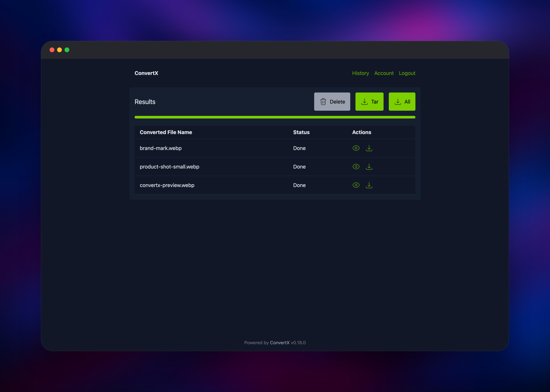
Task: Download convertx-preview.webp using its download icon
Action: pyautogui.click(x=369, y=185)
